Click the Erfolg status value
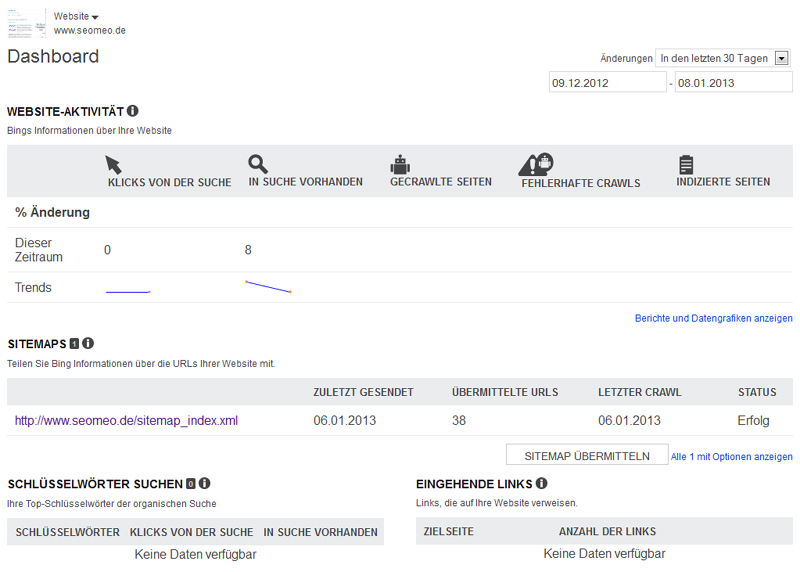The image size is (800, 572). coord(753,420)
